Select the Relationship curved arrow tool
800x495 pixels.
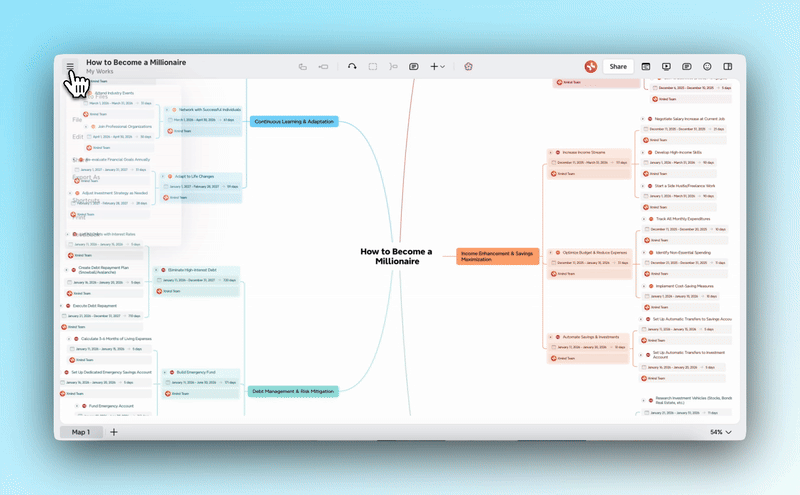(351, 67)
